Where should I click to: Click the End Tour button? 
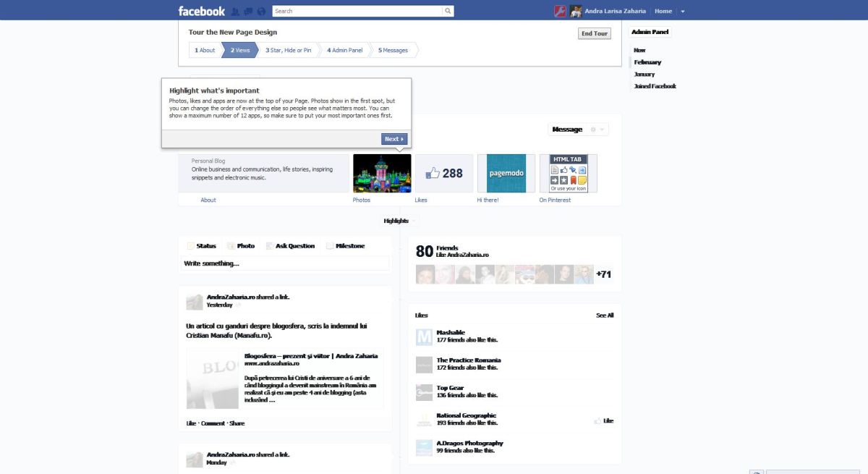coord(595,33)
